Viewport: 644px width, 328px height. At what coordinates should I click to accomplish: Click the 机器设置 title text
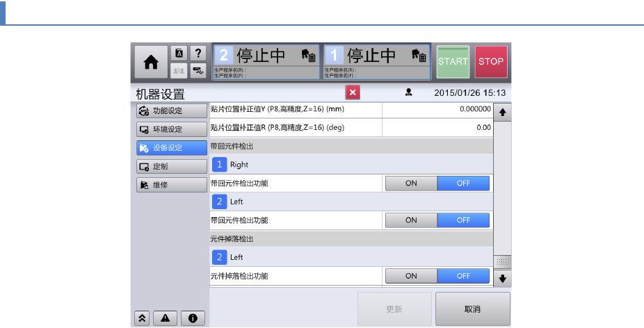click(x=160, y=94)
